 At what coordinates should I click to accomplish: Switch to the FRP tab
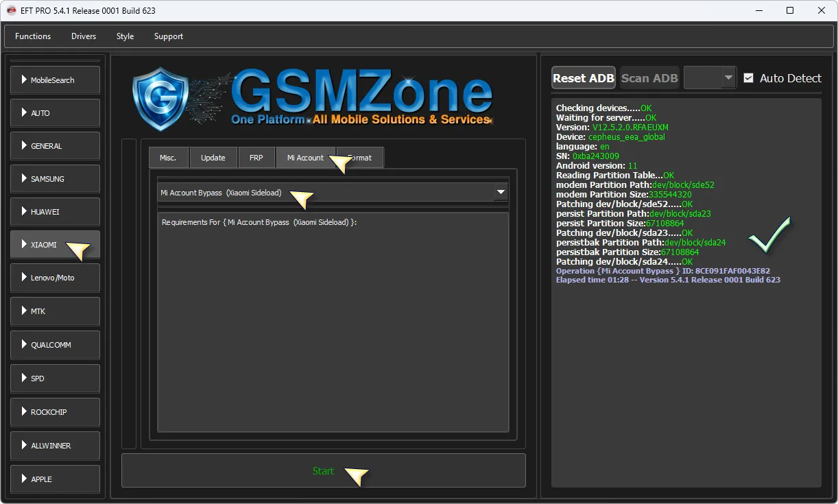[256, 158]
